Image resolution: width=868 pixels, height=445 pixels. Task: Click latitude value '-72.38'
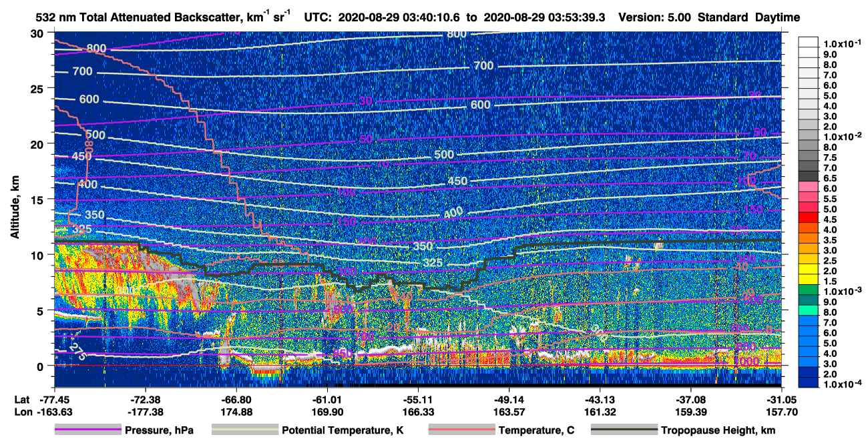(x=146, y=399)
